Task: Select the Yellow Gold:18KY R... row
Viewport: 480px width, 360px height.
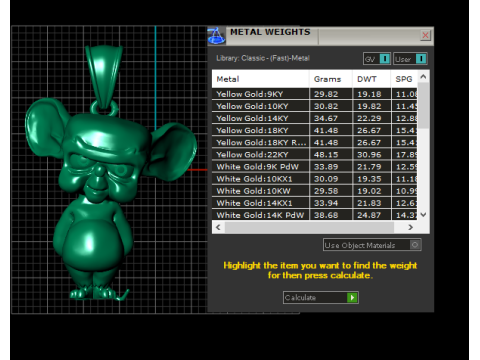Action: pos(314,143)
